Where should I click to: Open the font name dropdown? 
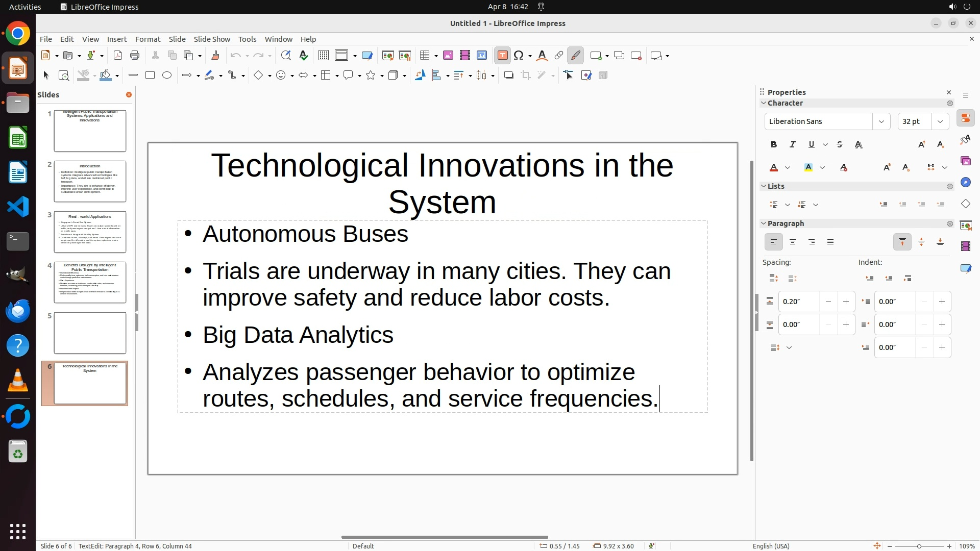(x=881, y=121)
